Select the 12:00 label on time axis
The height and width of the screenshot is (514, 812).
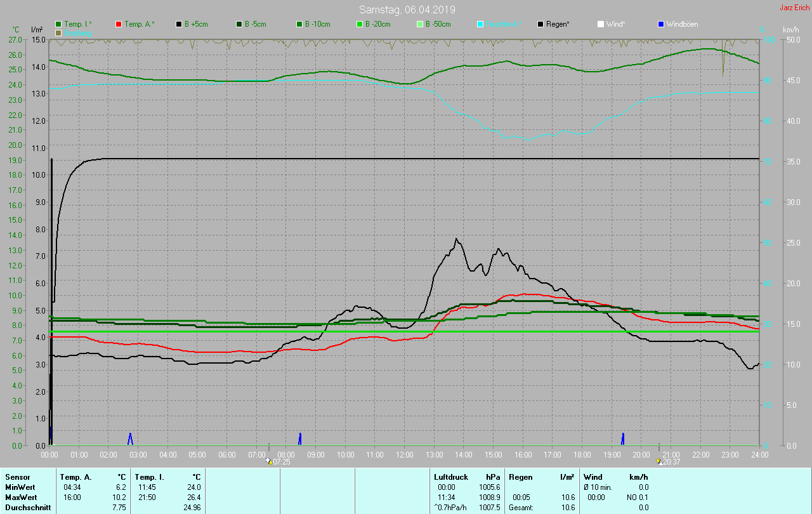[404, 455]
